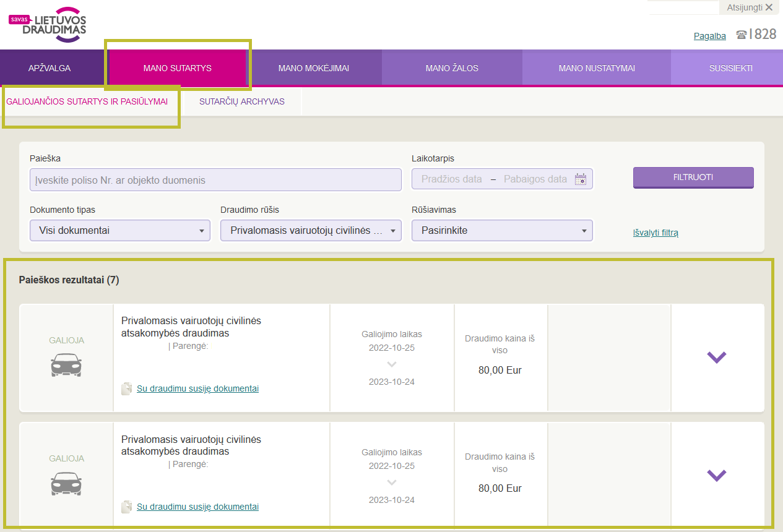
Task: Open the Dokumento tipas dropdown
Action: (120, 230)
